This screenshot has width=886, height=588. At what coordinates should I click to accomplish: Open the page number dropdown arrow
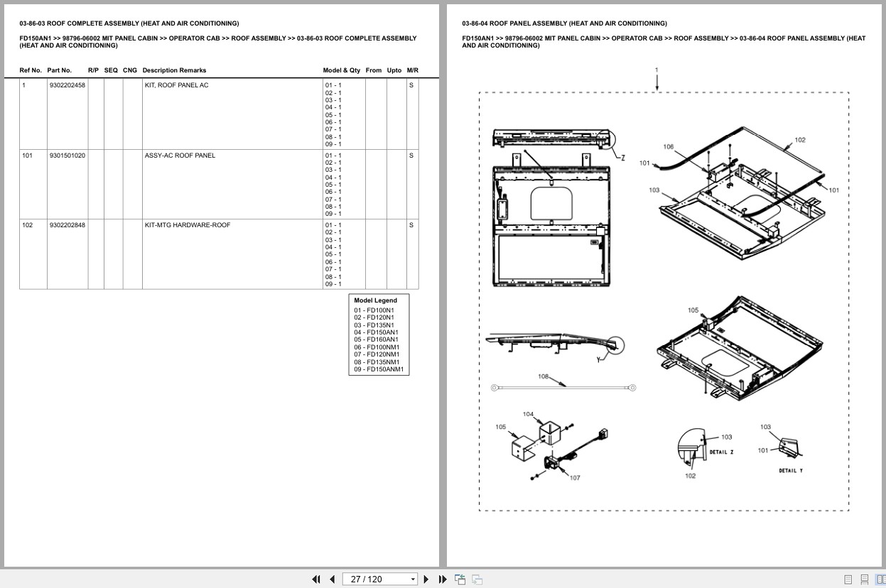point(413,579)
